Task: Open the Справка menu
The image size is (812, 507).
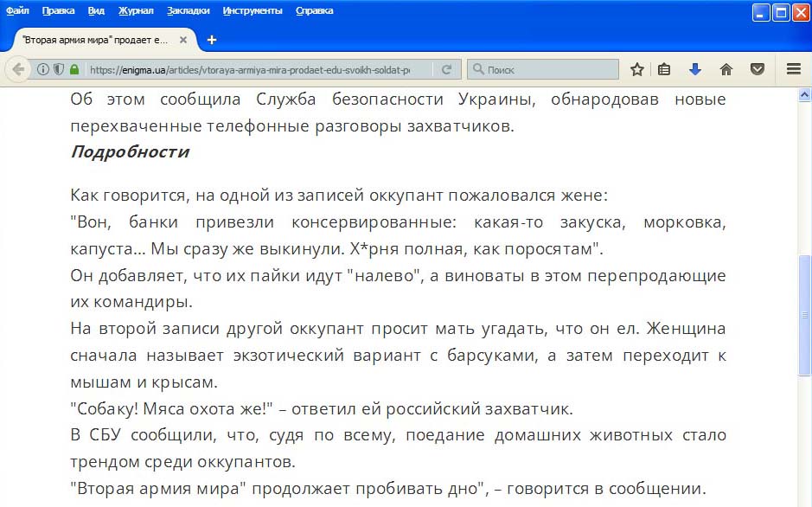Action: (x=315, y=10)
